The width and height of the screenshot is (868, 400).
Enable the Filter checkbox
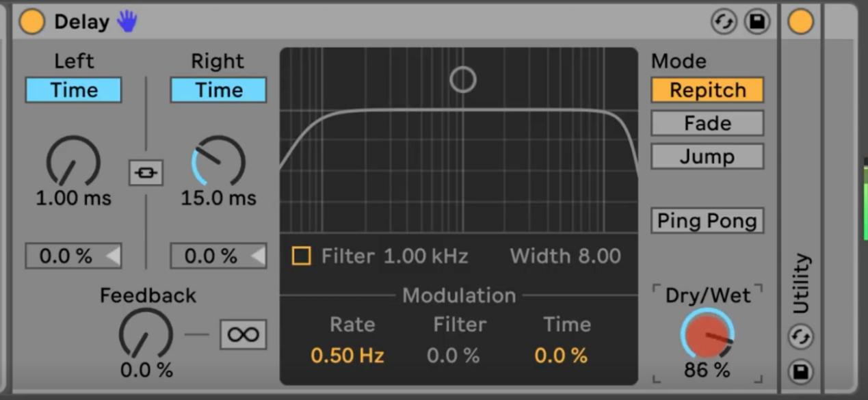[x=301, y=256]
